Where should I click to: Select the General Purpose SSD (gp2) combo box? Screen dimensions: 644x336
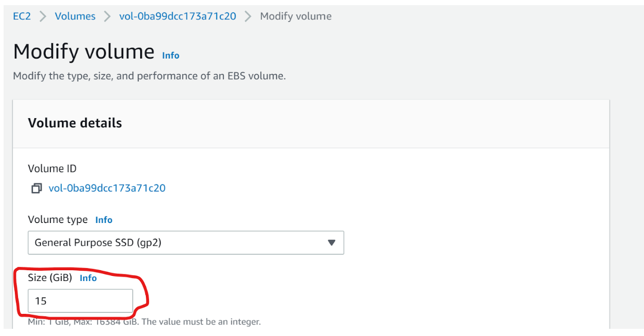(185, 242)
